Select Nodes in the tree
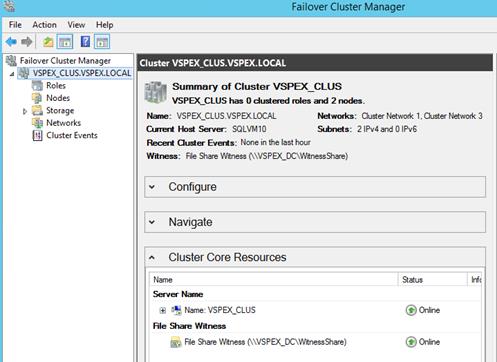497x362 pixels. pyautogui.click(x=58, y=98)
